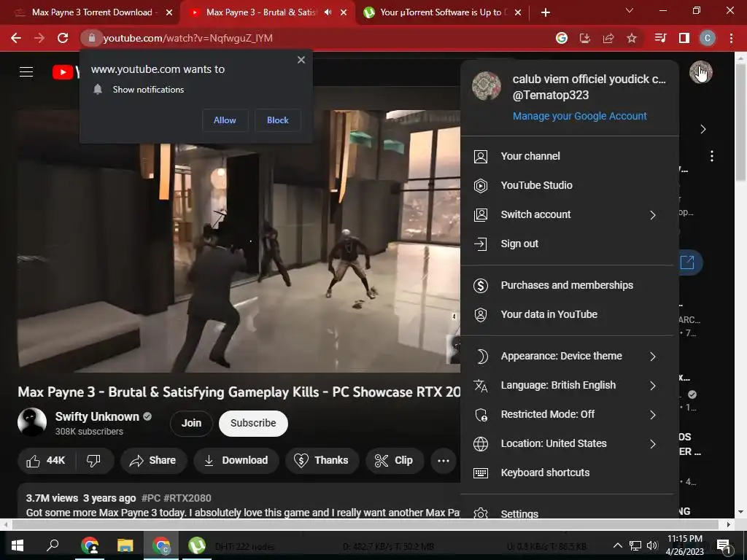747x560 pixels.
Task: Like the video with thumbs up
Action: [46, 461]
